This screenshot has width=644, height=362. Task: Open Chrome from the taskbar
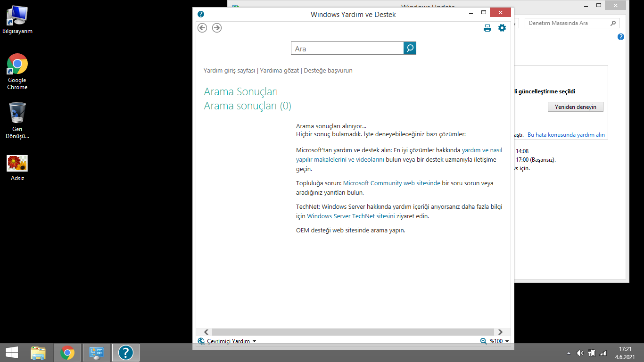tap(67, 353)
